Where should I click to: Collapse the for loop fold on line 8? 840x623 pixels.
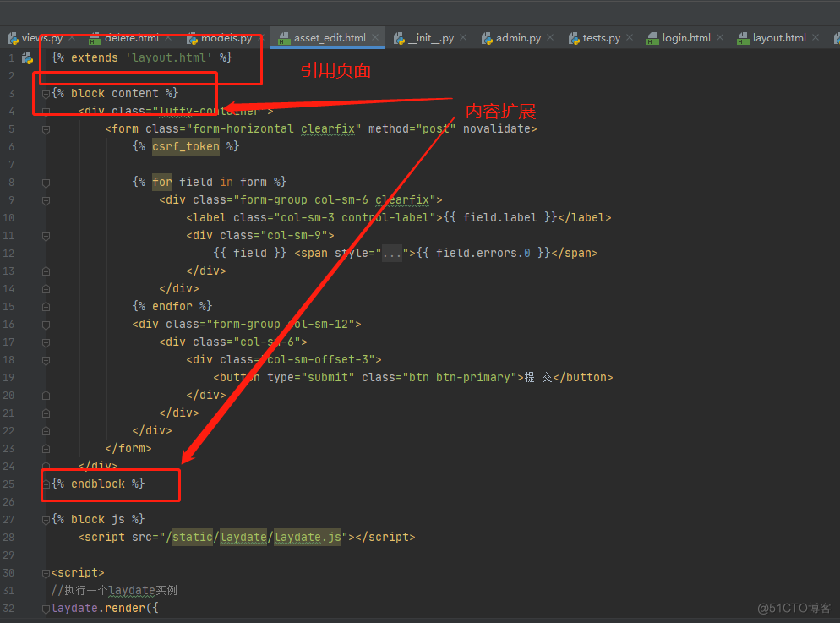click(46, 183)
